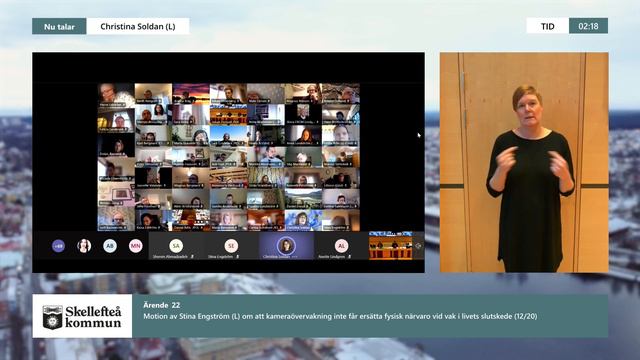Select the blue floral background video tile

pos(303,220)
